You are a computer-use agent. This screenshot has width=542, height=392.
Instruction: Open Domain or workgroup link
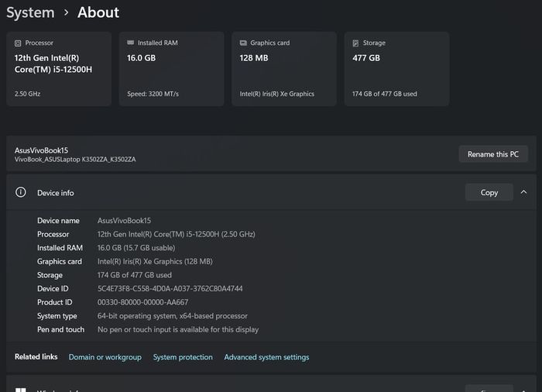tap(105, 357)
